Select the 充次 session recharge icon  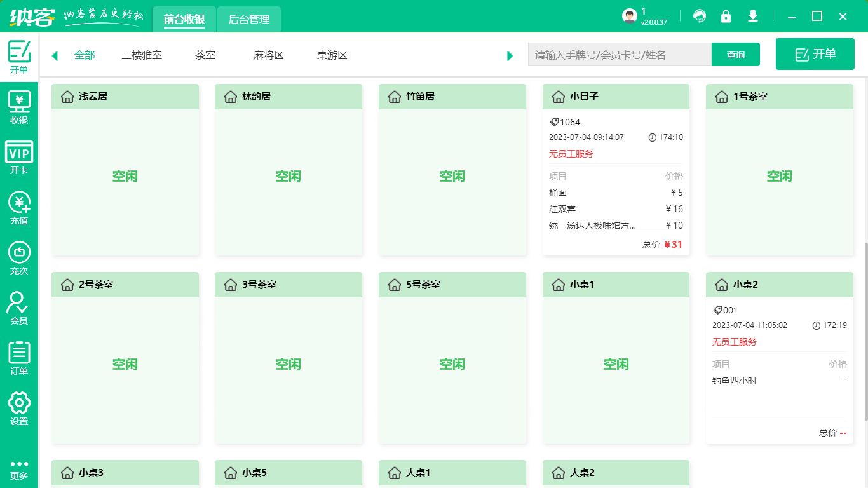pos(18,253)
